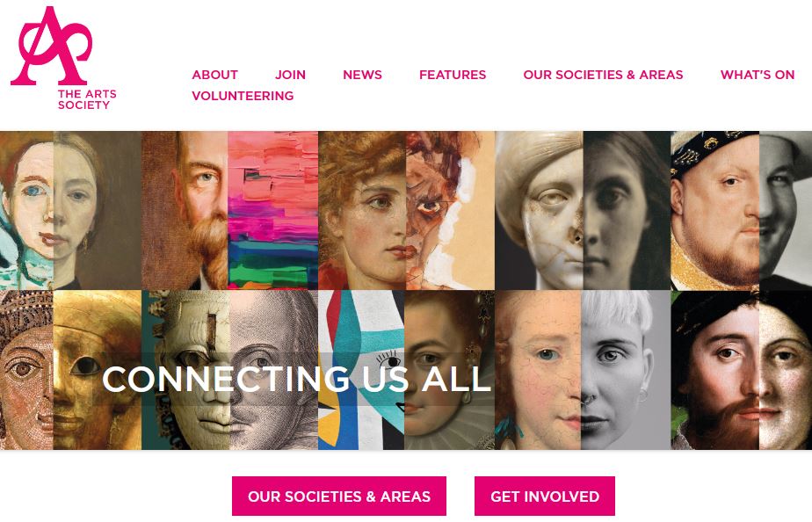Image resolution: width=812 pixels, height=522 pixels.
Task: Click the Connecting Us All banner heading
Action: click(x=297, y=379)
